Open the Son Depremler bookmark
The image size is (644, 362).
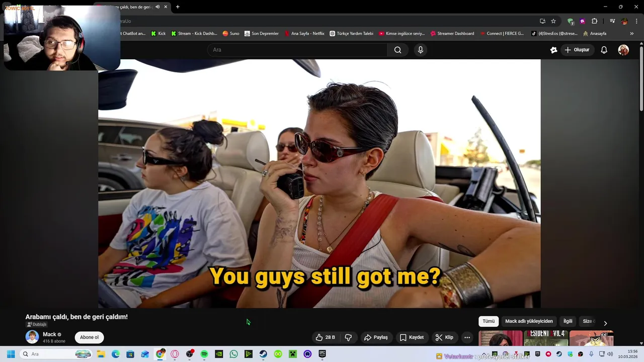point(262,34)
